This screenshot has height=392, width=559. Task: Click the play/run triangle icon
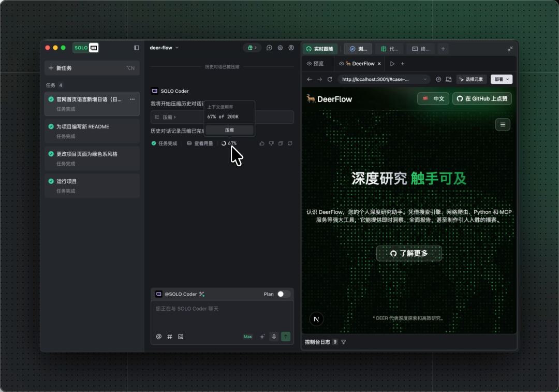pyautogui.click(x=392, y=64)
